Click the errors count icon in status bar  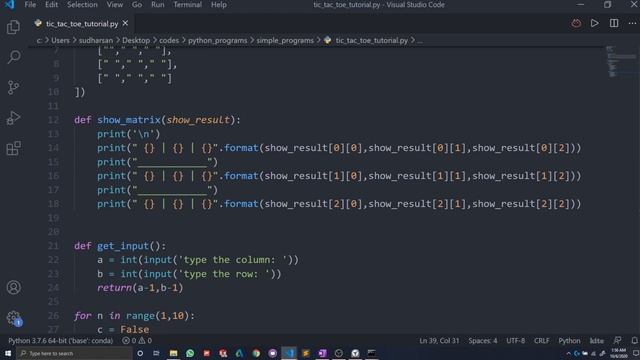click(129, 340)
